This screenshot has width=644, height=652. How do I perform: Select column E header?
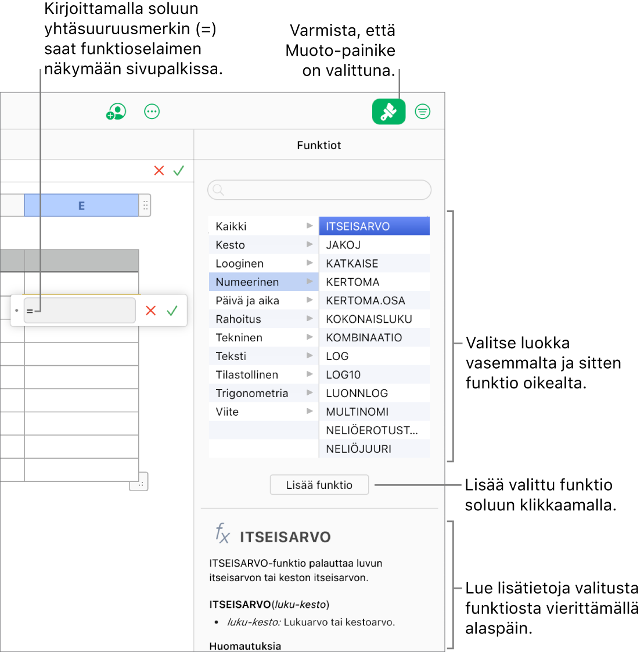click(x=81, y=205)
